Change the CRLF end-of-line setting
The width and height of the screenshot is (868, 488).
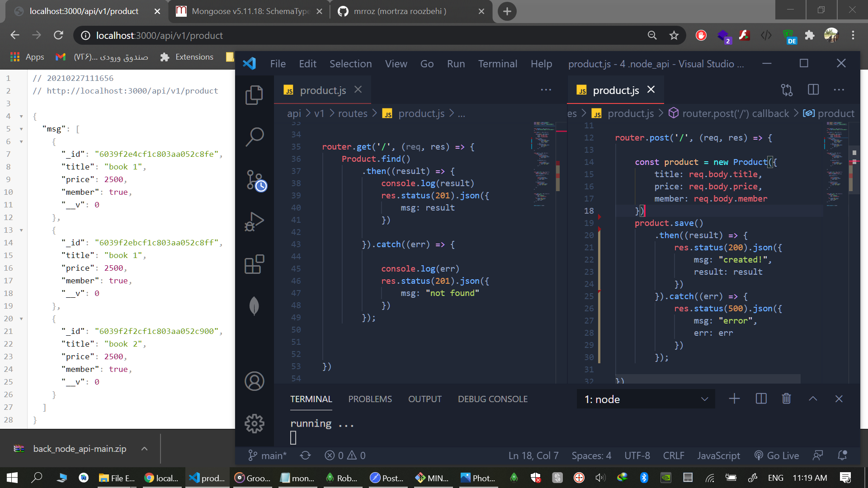click(x=674, y=455)
